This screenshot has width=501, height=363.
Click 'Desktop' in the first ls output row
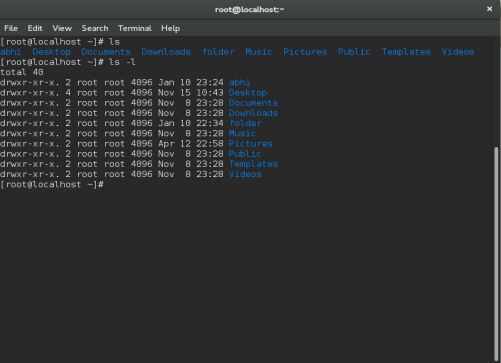[51, 52]
